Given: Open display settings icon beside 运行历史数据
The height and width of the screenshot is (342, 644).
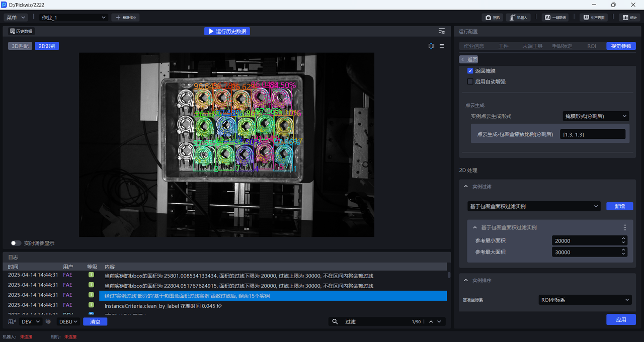Looking at the screenshot, I should [x=441, y=31].
